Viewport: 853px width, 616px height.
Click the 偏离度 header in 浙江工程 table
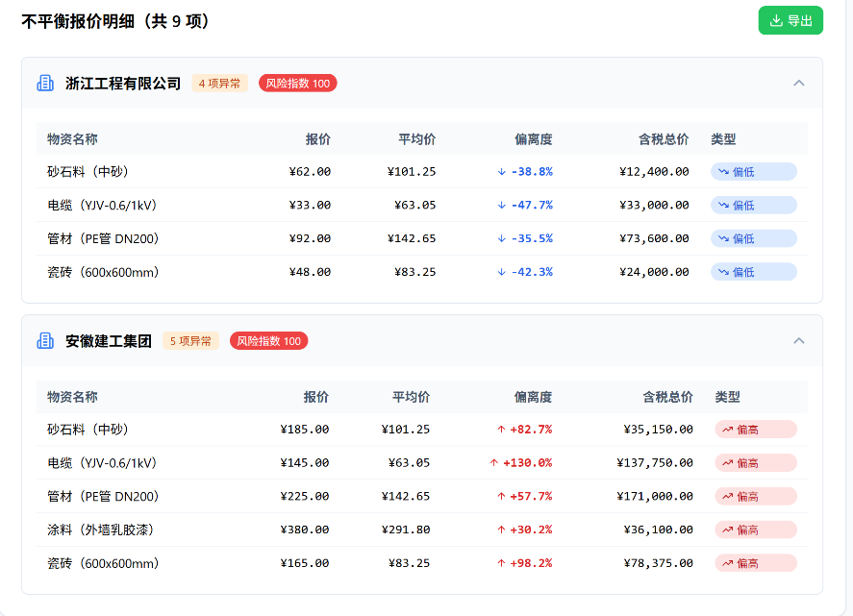click(x=534, y=139)
